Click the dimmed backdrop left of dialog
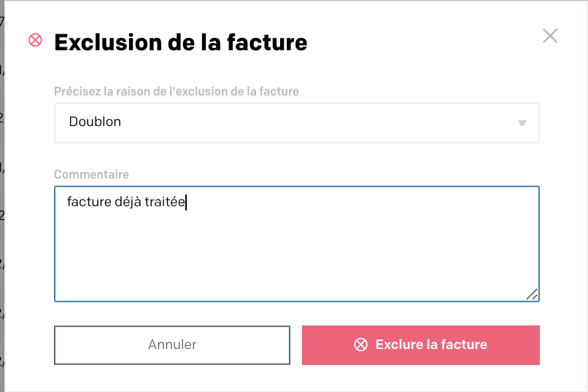Image resolution: width=588 pixels, height=392 pixels. coord(2,196)
